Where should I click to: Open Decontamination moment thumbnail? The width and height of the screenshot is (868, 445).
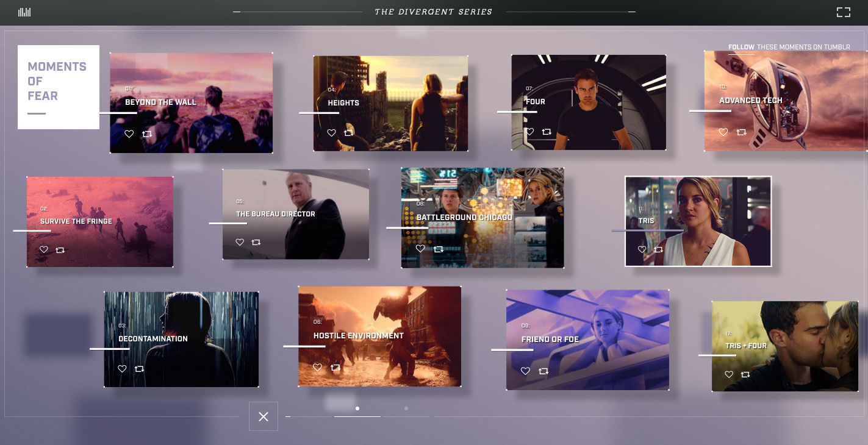click(x=181, y=340)
